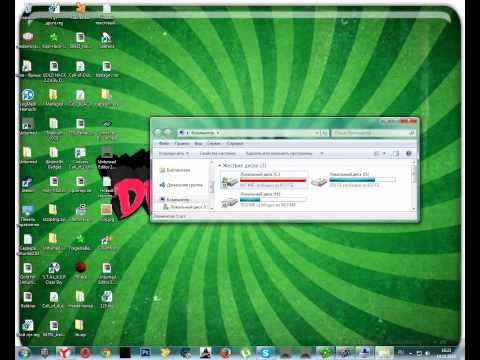480x360 pixels.
Task: Open Skype from taskbar
Action: 266,353
